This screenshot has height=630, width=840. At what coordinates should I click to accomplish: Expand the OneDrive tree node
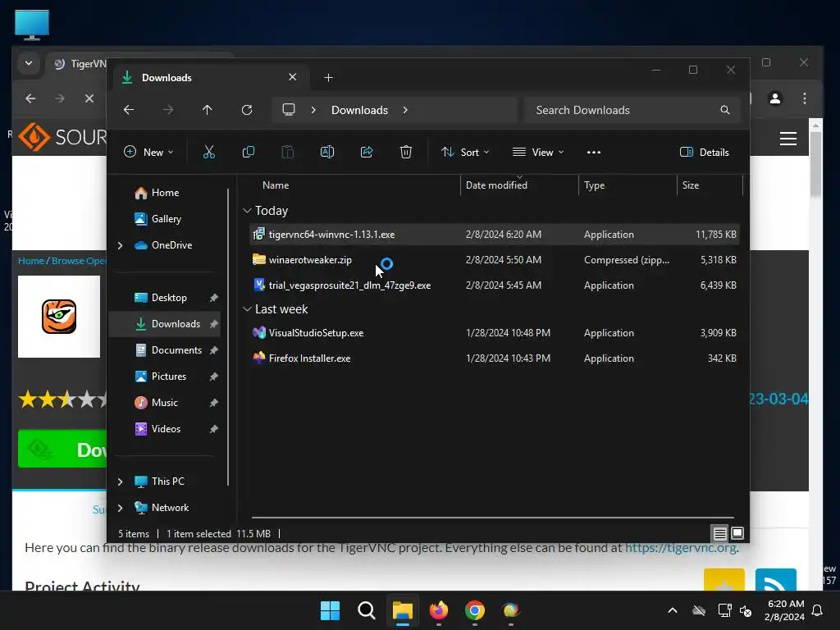120,245
